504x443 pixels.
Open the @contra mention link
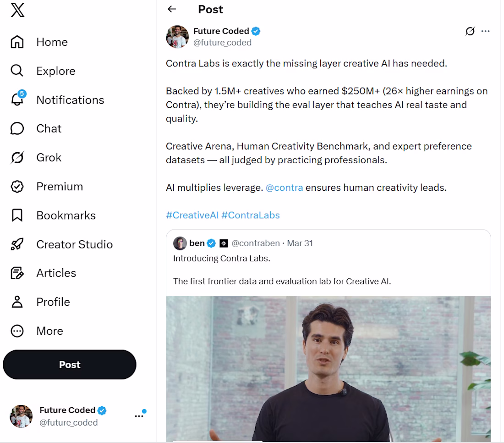[284, 188]
